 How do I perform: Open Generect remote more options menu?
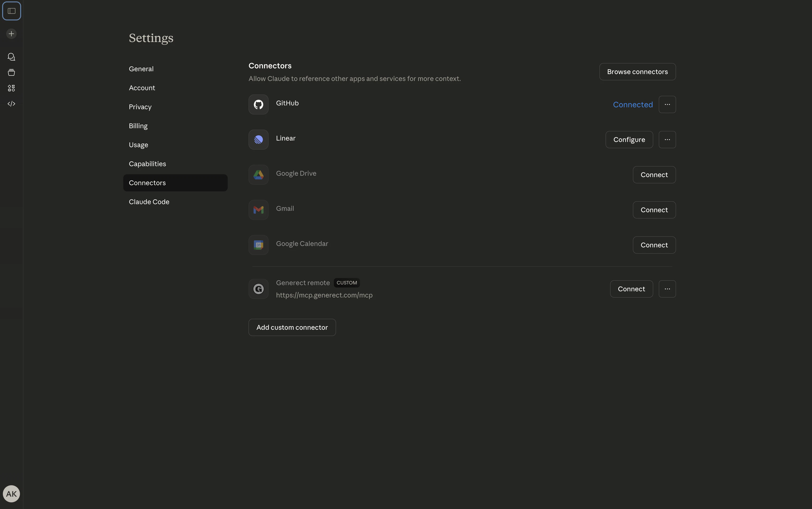click(667, 289)
